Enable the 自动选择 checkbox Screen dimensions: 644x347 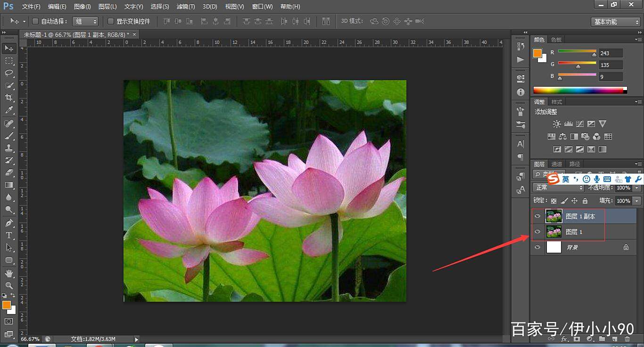tap(35, 21)
